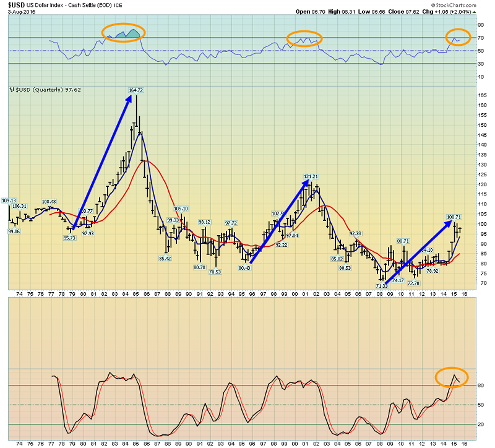Click the 109.13 label at chart's left edge

coord(9,200)
